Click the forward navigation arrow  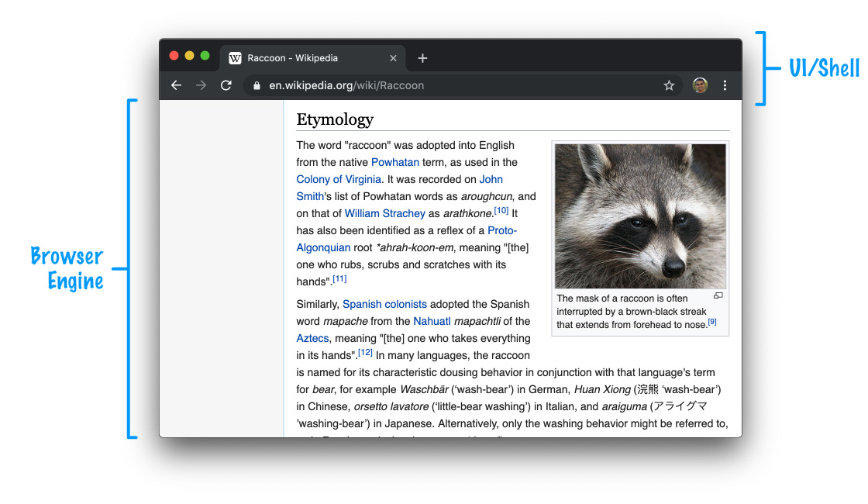click(201, 85)
